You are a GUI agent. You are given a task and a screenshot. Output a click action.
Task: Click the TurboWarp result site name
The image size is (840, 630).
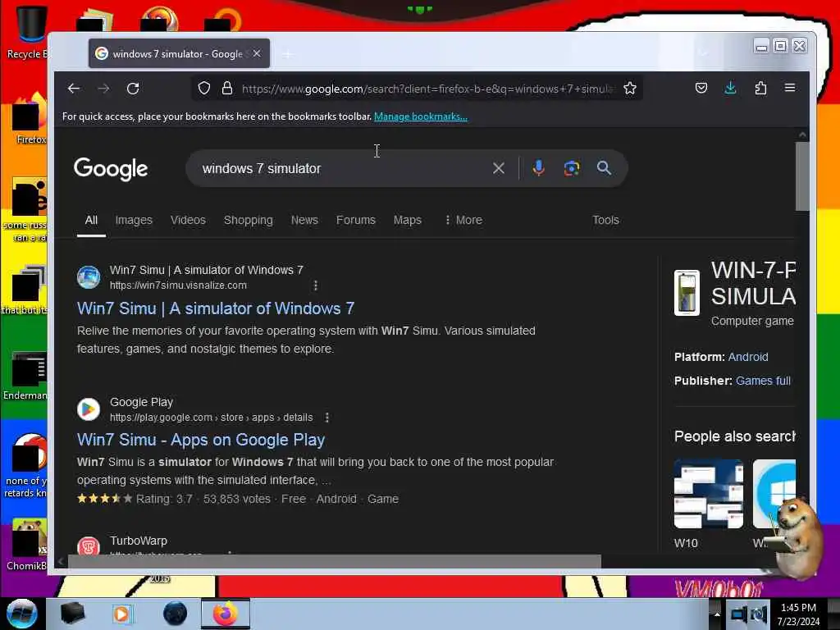click(x=138, y=541)
